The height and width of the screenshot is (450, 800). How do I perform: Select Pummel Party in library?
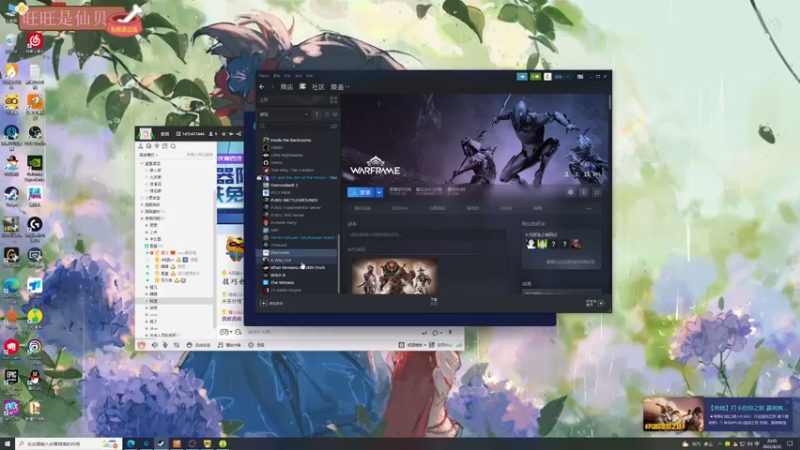283,222
